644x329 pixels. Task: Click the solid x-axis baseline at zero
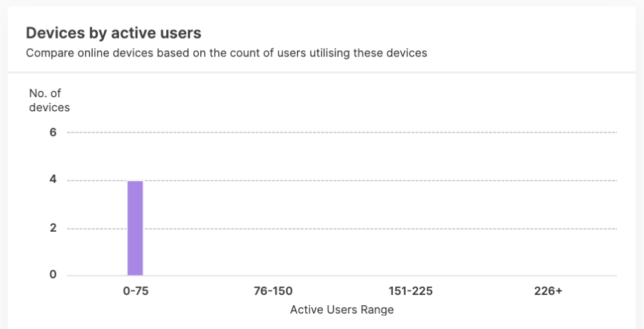[x=341, y=276]
